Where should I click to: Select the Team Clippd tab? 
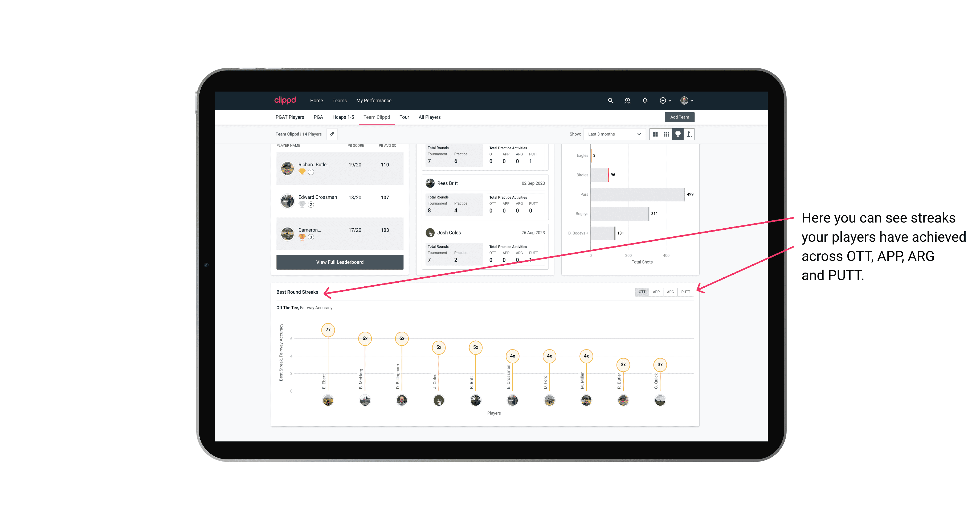coord(375,117)
